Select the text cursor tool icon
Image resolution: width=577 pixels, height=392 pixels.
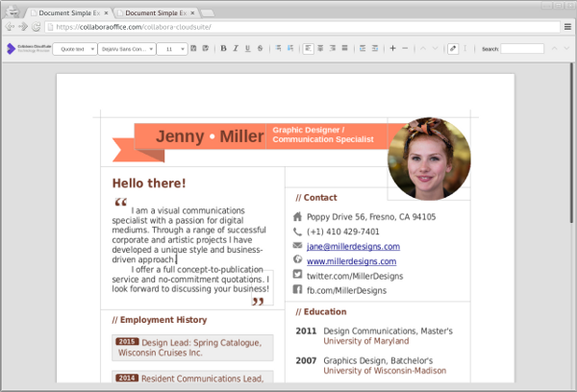point(465,48)
